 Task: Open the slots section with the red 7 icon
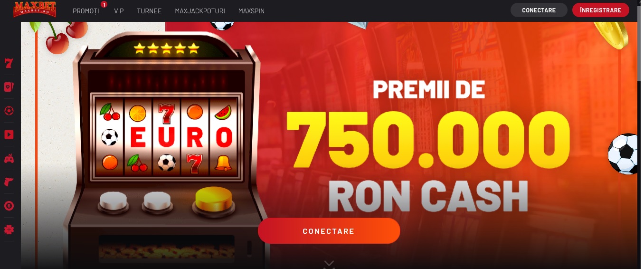coord(9,63)
